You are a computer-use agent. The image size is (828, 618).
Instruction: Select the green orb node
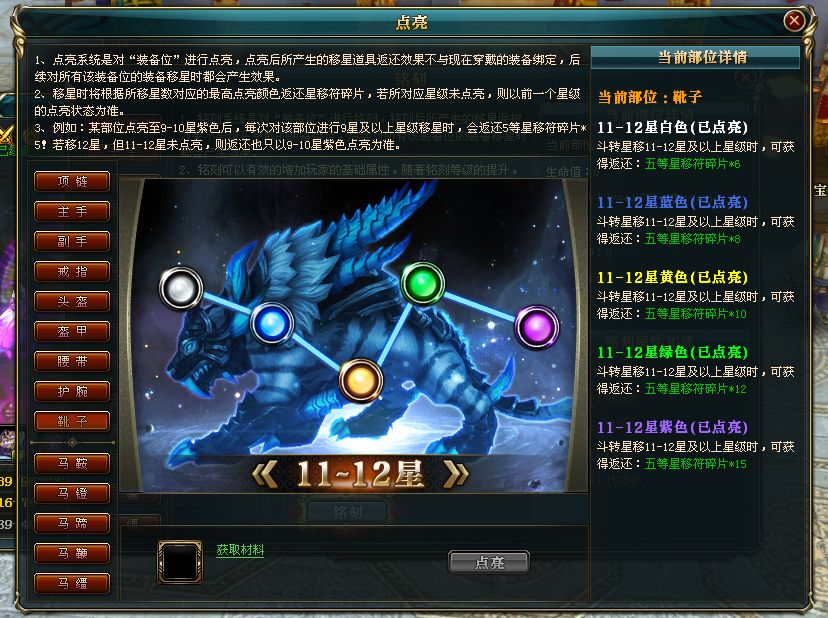(x=422, y=284)
